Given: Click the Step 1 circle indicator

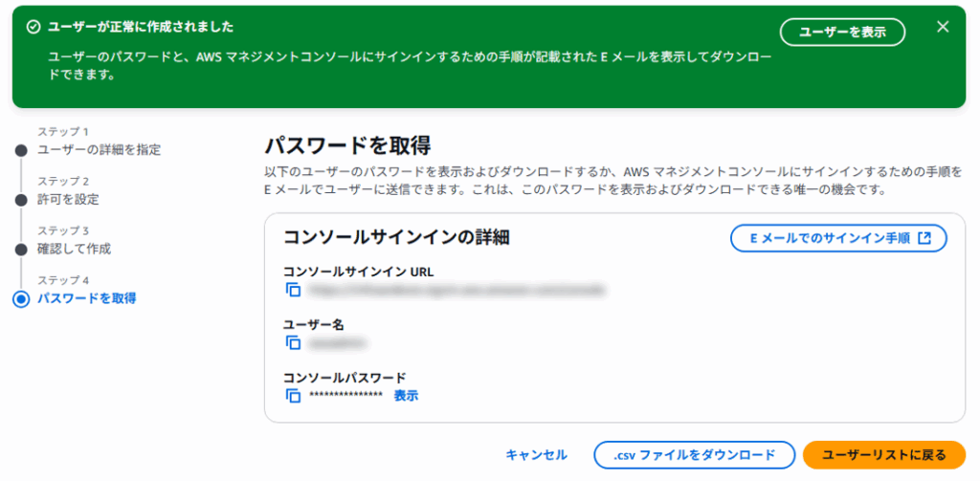Looking at the screenshot, I should click(x=21, y=150).
